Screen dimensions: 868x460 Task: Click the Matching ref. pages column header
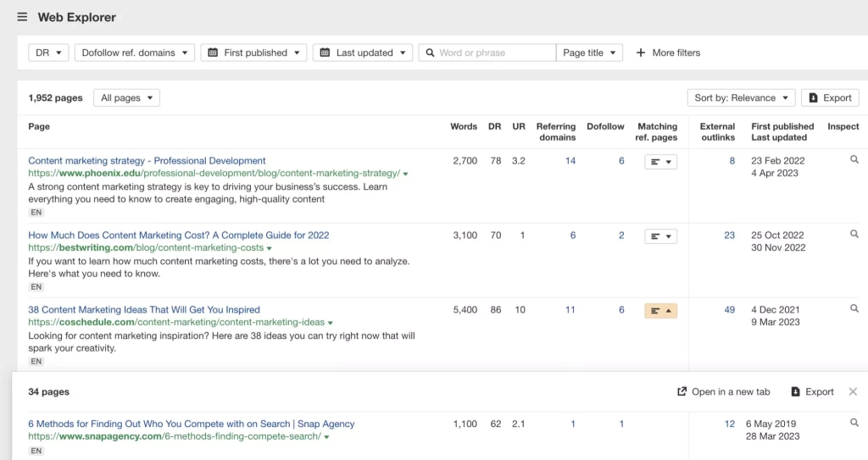(x=657, y=132)
